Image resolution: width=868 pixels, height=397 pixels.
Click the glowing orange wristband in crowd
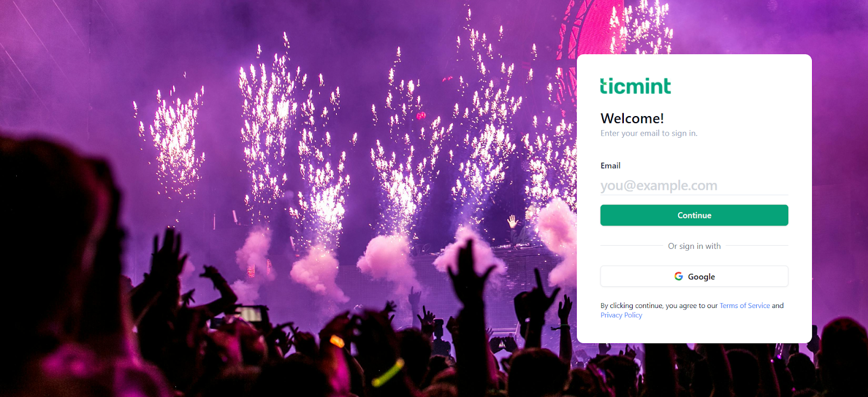click(x=337, y=341)
